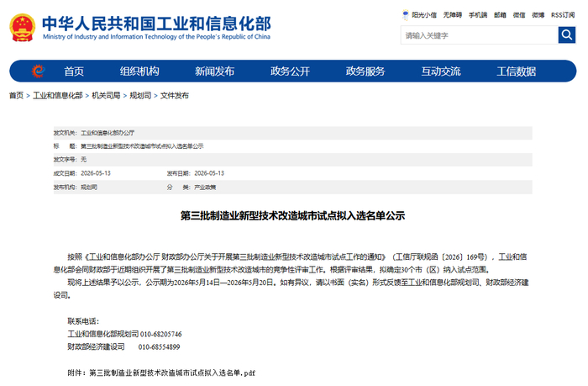Screen dimensions: 588x386
Task: Click the 发文机关 工业和信息化部办公厅 row
Action: (x=293, y=133)
